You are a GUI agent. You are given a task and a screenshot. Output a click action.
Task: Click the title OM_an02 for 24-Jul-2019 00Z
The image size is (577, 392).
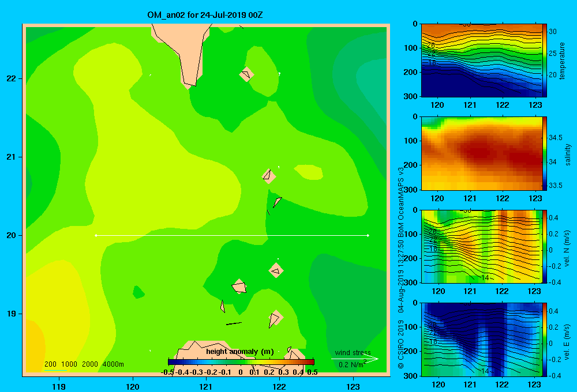(x=205, y=15)
